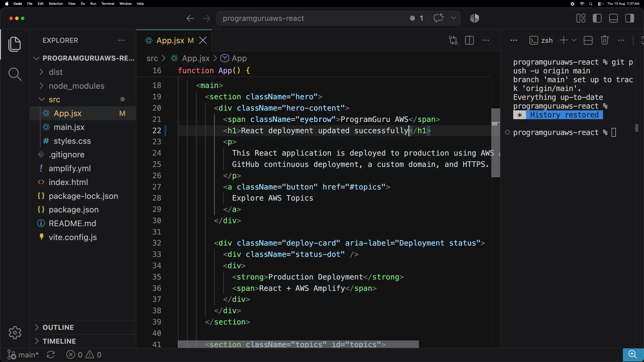Open main.jsx in the explorer tree

click(83, 127)
